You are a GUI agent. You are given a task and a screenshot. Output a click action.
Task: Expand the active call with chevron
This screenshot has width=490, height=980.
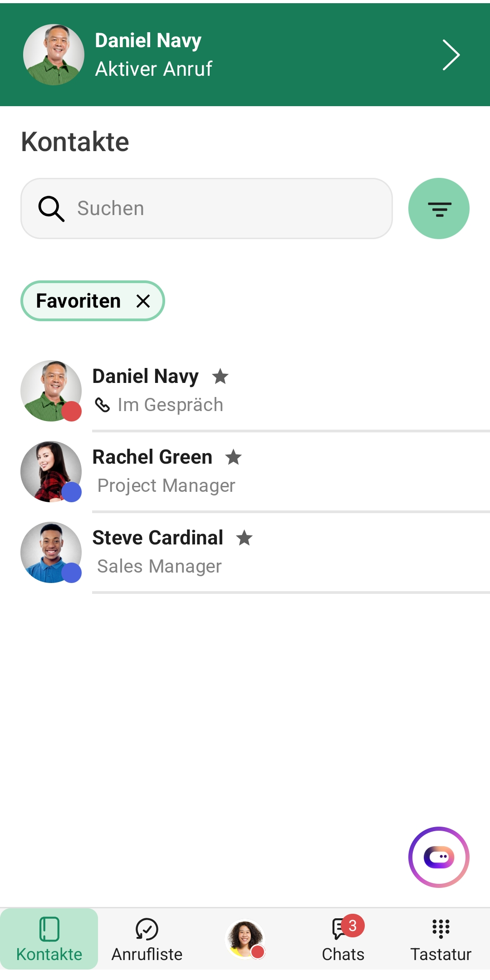(451, 55)
